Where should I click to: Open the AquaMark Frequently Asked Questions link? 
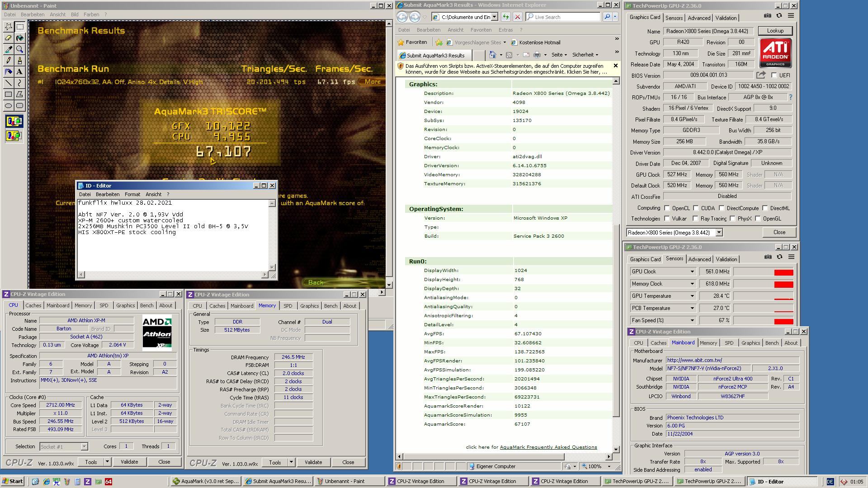coord(548,447)
